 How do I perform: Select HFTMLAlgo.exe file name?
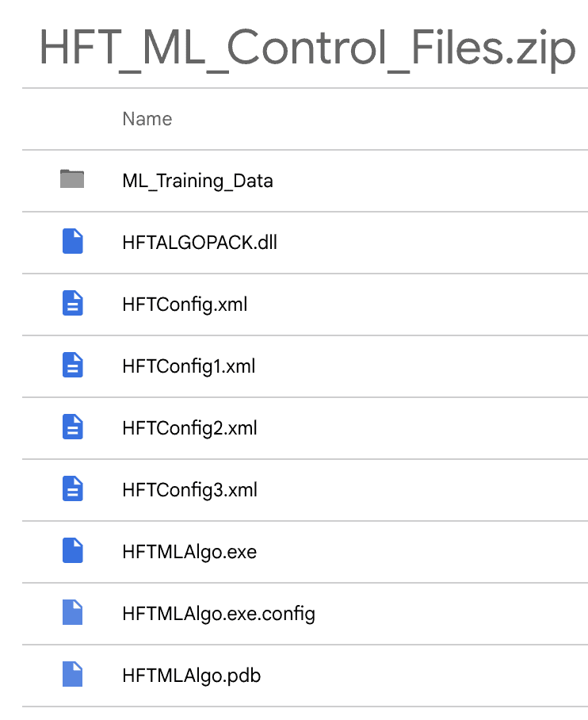[189, 552]
